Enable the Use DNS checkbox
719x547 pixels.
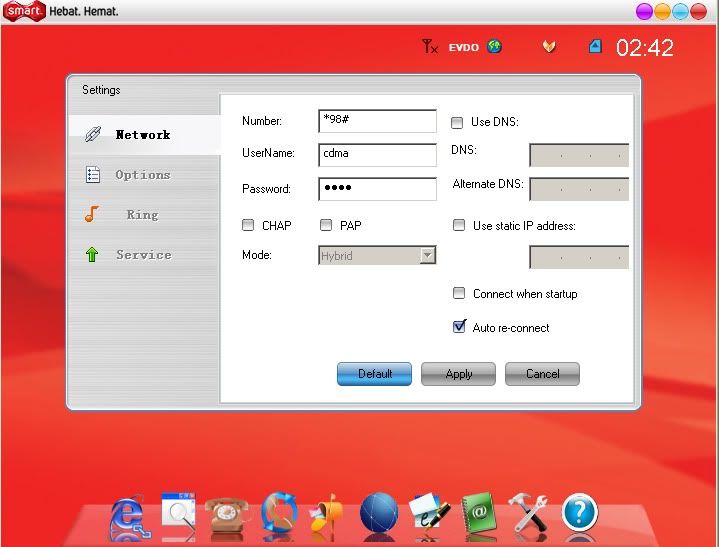(x=457, y=122)
